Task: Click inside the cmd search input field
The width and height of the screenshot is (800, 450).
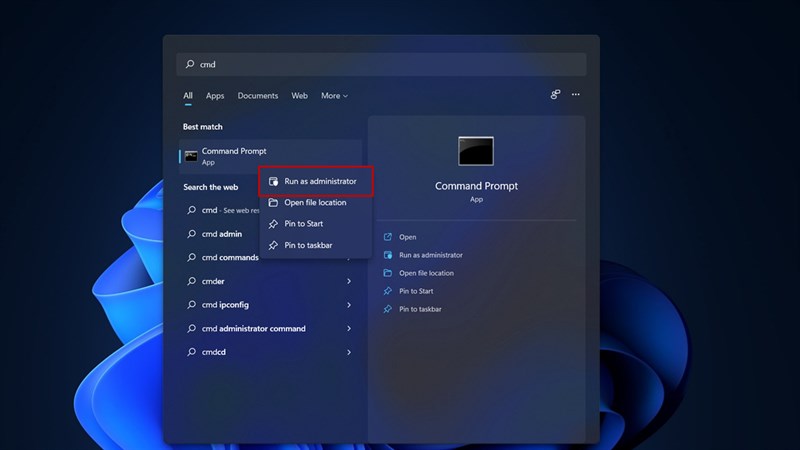Action: (380, 65)
